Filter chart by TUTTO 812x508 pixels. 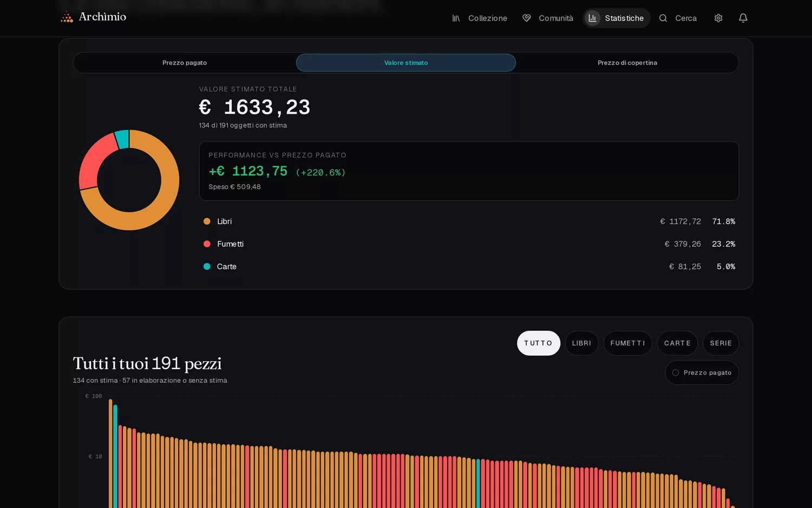539,343
